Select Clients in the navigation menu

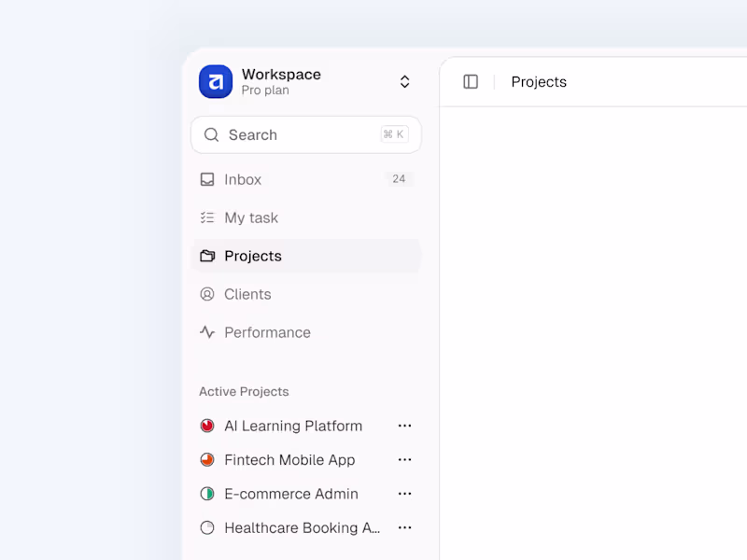pos(247,294)
